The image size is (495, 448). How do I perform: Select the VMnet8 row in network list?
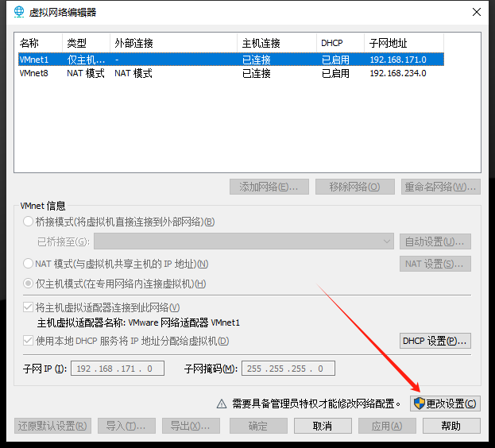click(x=231, y=73)
